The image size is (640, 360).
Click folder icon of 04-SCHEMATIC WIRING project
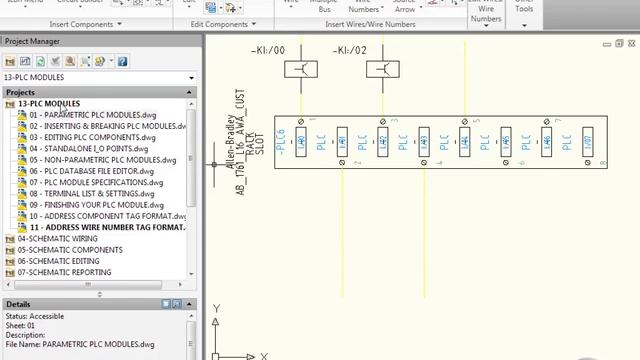pyautogui.click(x=10, y=239)
